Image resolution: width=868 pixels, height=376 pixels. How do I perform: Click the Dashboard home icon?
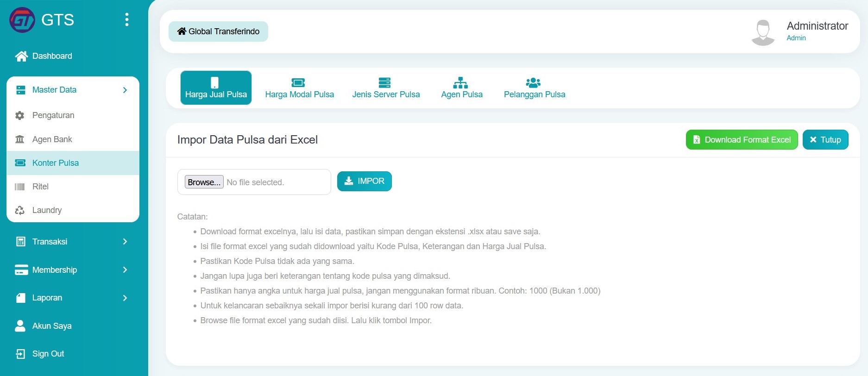coord(21,56)
